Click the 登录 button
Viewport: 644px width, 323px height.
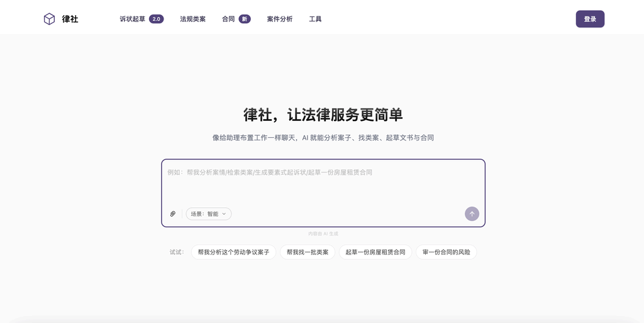[x=590, y=19]
